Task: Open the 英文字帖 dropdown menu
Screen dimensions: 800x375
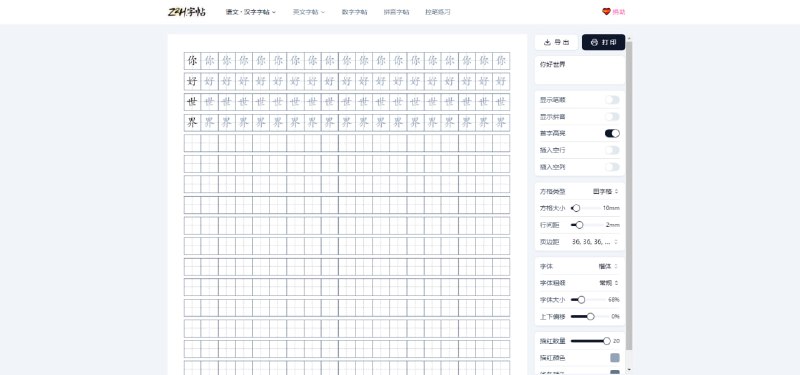Action: coord(309,12)
